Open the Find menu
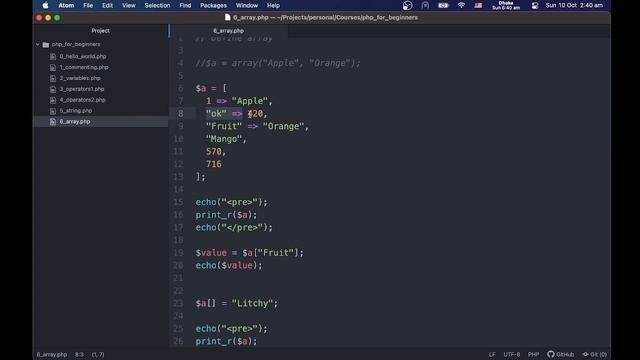 [x=185, y=5]
